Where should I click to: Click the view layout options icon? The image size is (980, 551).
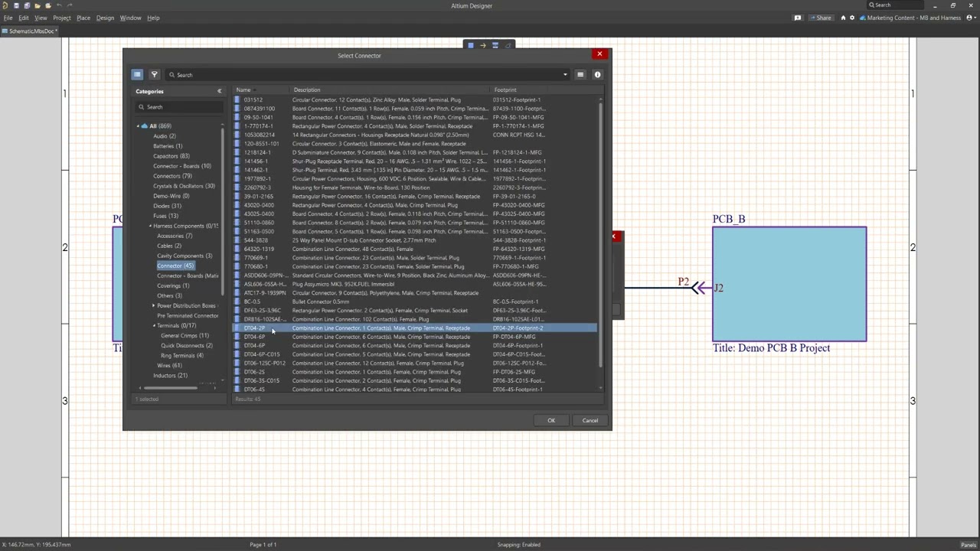point(580,74)
